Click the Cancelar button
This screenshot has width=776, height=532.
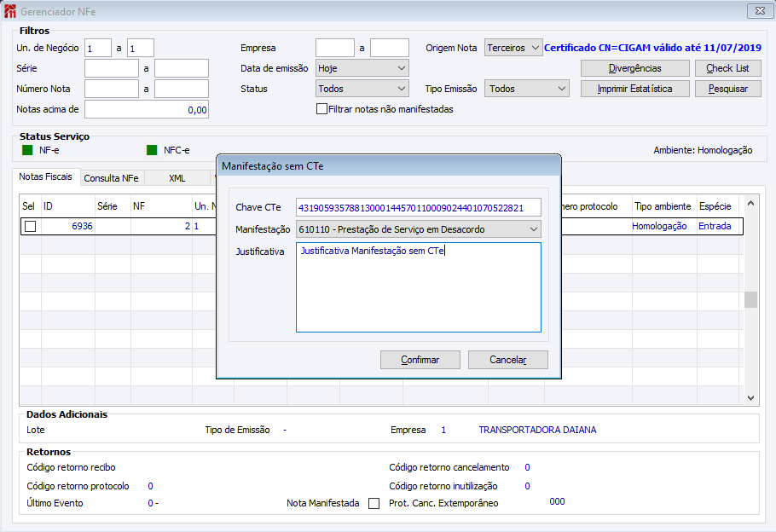[507, 360]
